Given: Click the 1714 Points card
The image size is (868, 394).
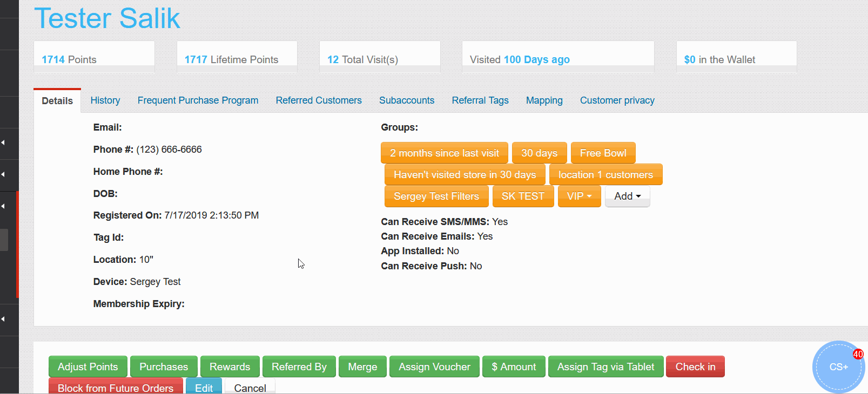Looking at the screenshot, I should click(94, 57).
